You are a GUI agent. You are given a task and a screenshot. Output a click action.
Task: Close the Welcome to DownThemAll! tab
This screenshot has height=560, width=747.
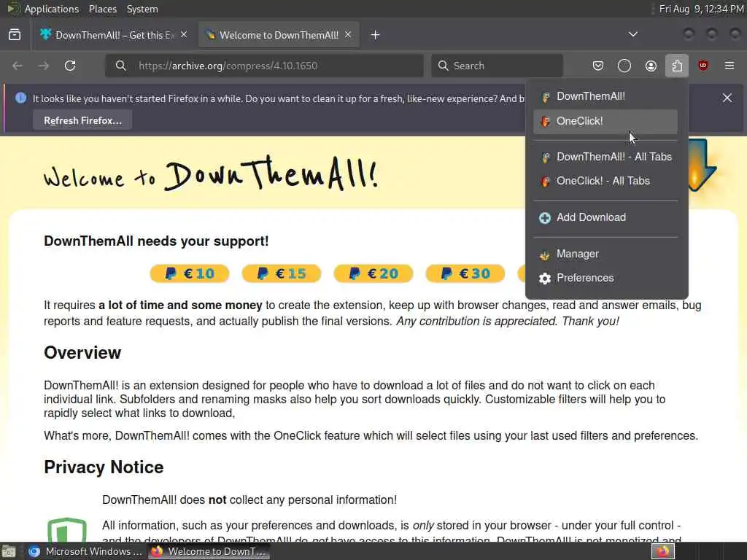pyautogui.click(x=348, y=35)
